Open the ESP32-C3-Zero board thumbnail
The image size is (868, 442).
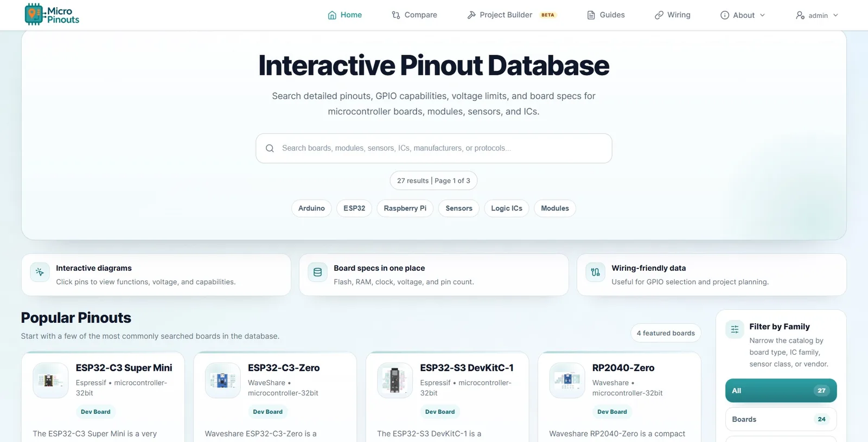(222, 381)
